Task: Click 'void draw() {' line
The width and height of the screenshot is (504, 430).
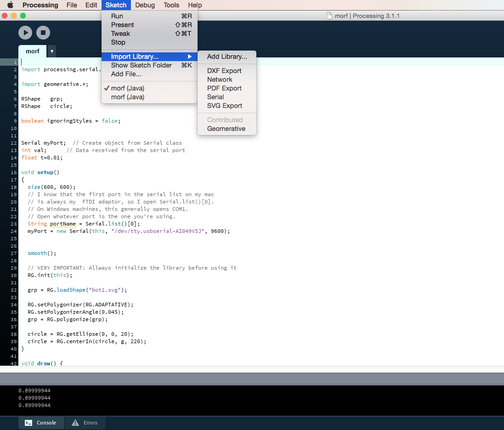Action: [42, 363]
